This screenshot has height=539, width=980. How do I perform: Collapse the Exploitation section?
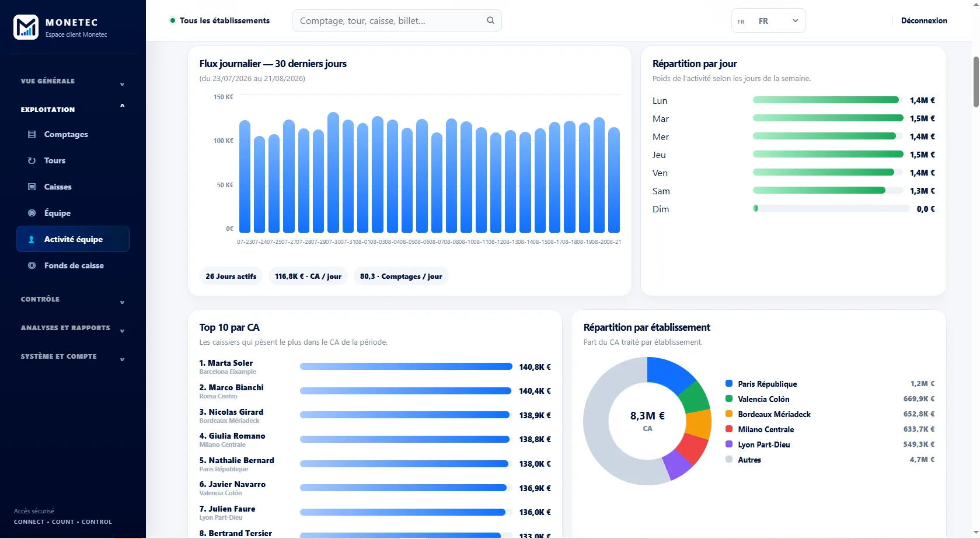click(x=73, y=109)
